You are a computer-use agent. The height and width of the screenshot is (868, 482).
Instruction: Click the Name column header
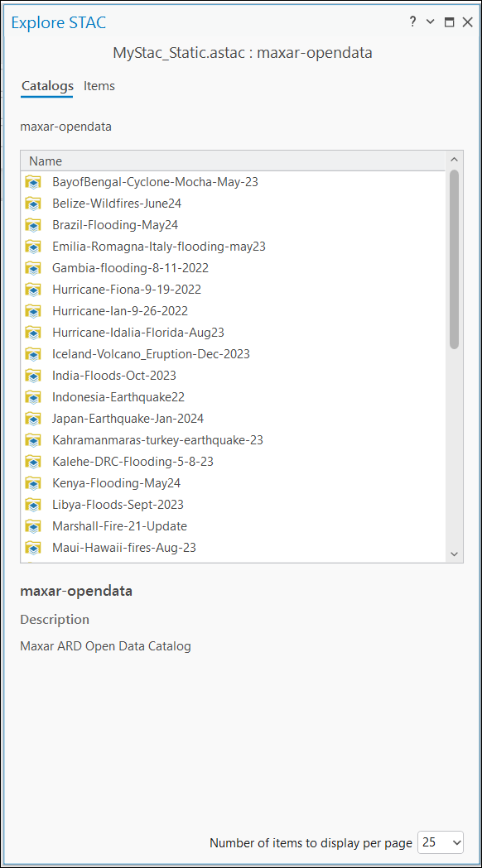233,161
